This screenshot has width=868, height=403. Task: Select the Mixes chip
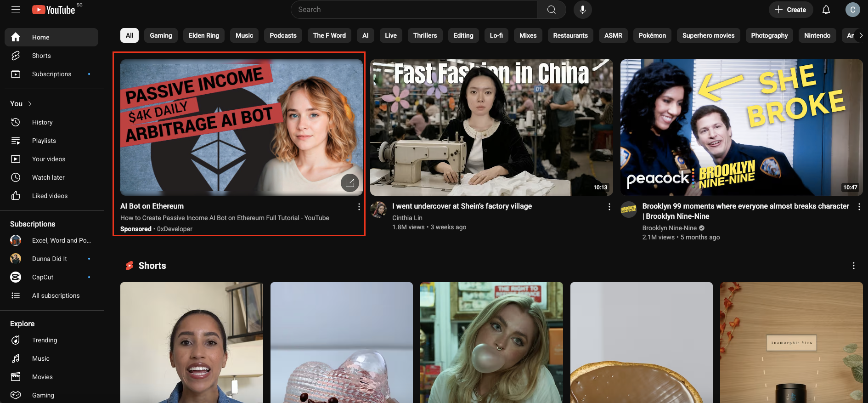[x=528, y=35]
